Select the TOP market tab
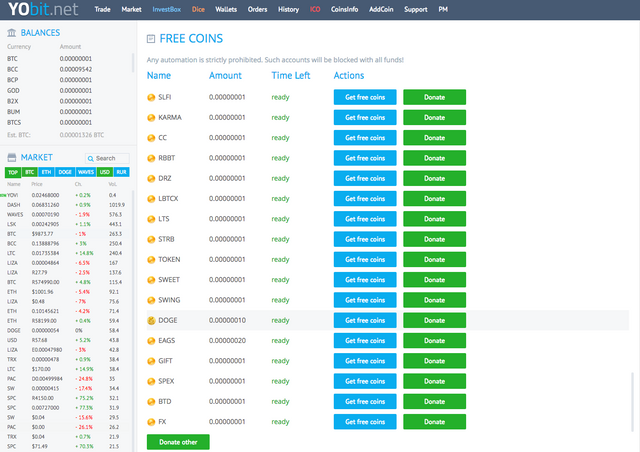 13,172
